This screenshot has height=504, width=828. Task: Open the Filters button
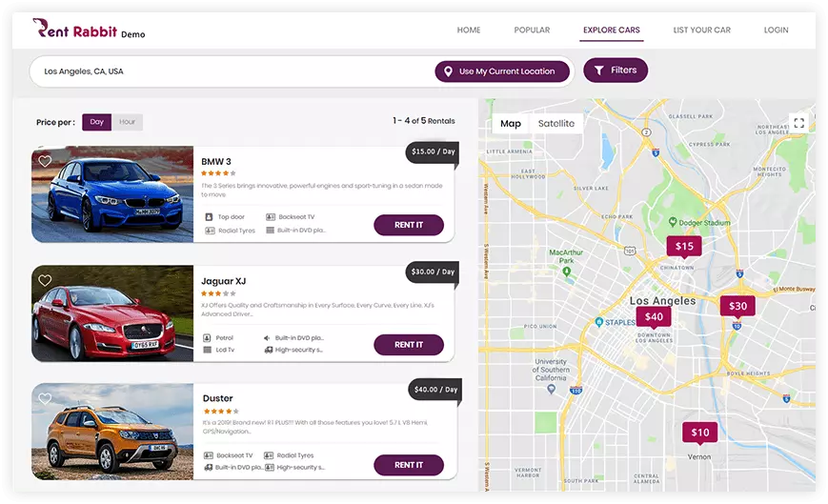pyautogui.click(x=616, y=71)
